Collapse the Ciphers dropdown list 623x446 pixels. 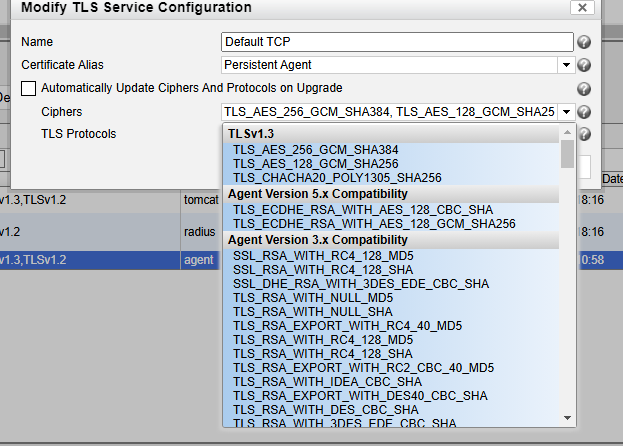(567, 112)
